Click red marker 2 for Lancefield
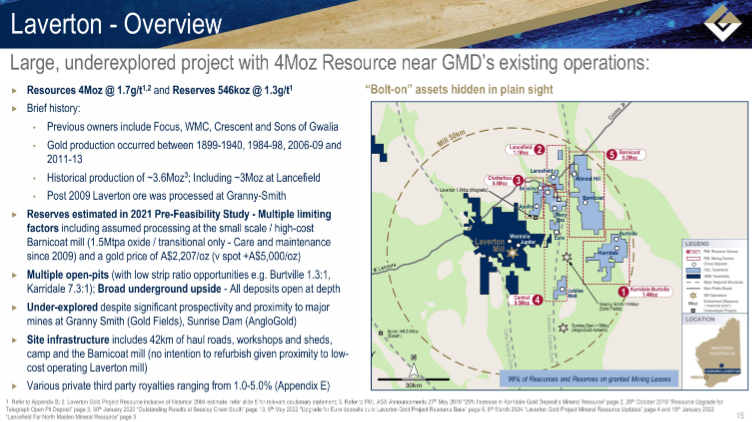Screen dimensions: 752x422 [540, 150]
